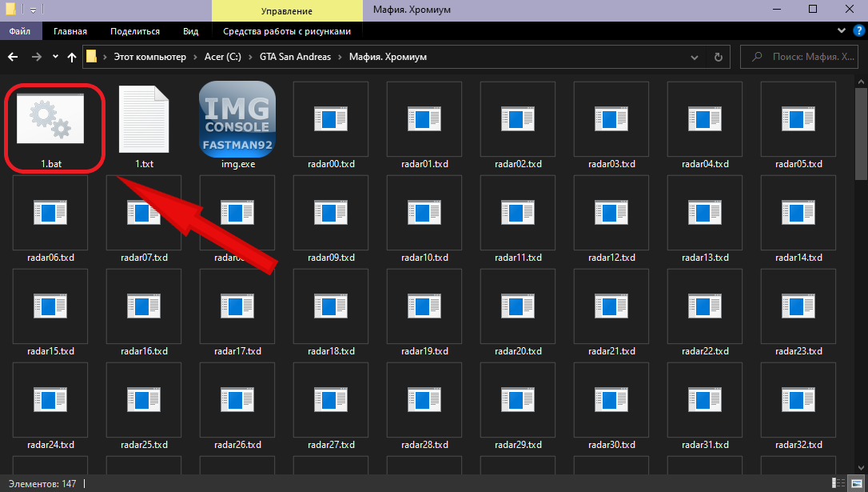868x492 pixels.
Task: Open Средства работы с рисунками tab
Action: coord(287,31)
